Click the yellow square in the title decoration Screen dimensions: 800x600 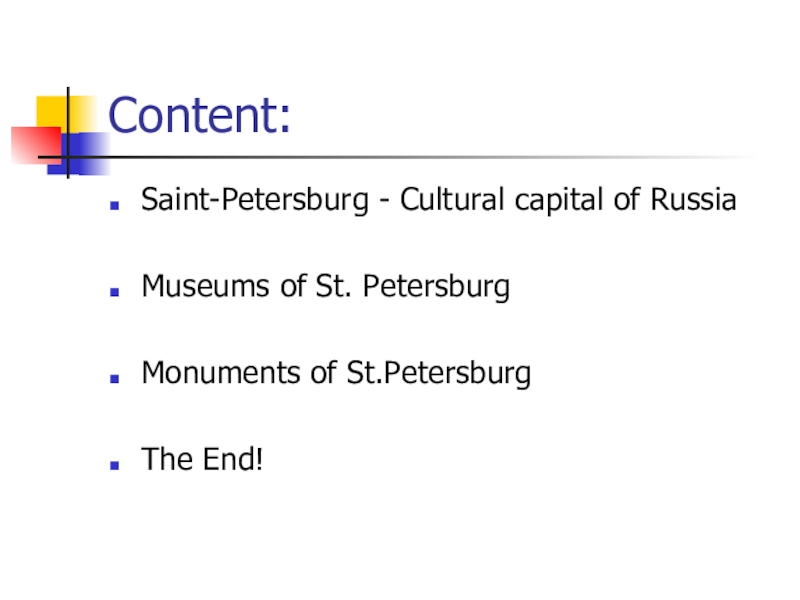pyautogui.click(x=52, y=110)
